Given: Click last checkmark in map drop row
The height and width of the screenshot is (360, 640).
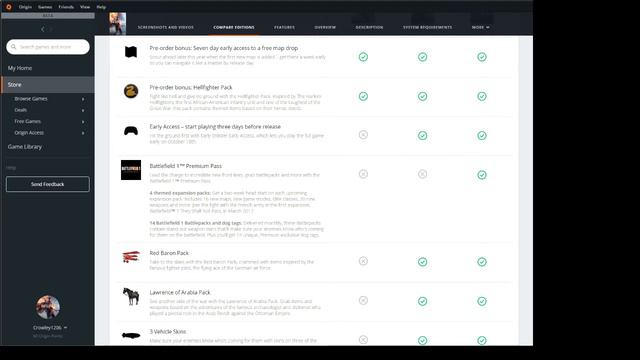Looking at the screenshot, I should tap(482, 57).
